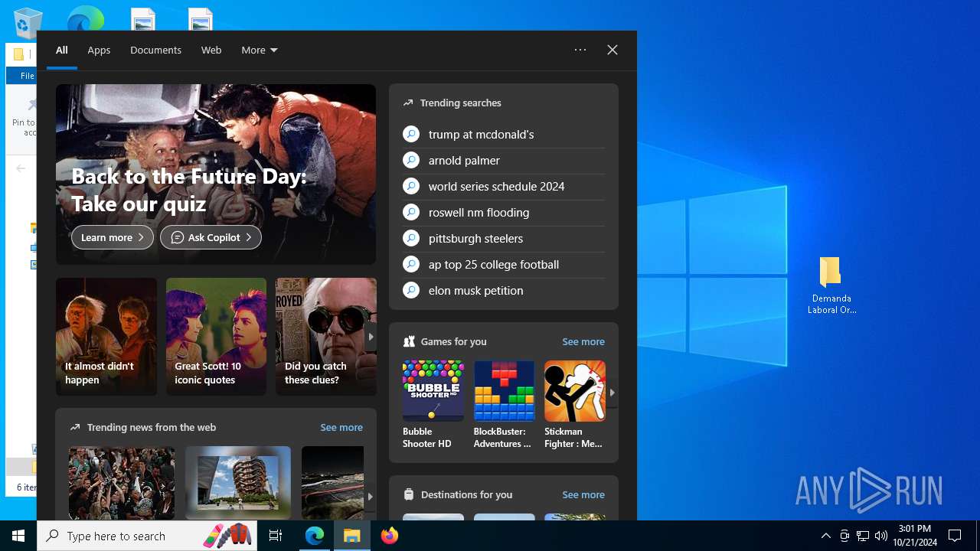Click search icon beside roswell nm flooding
This screenshot has height=551, width=980.
pos(411,212)
